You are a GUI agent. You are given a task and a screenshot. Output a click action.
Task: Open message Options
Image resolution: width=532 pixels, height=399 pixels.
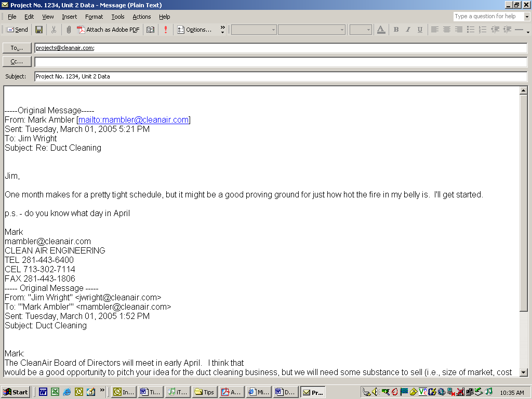(x=194, y=30)
